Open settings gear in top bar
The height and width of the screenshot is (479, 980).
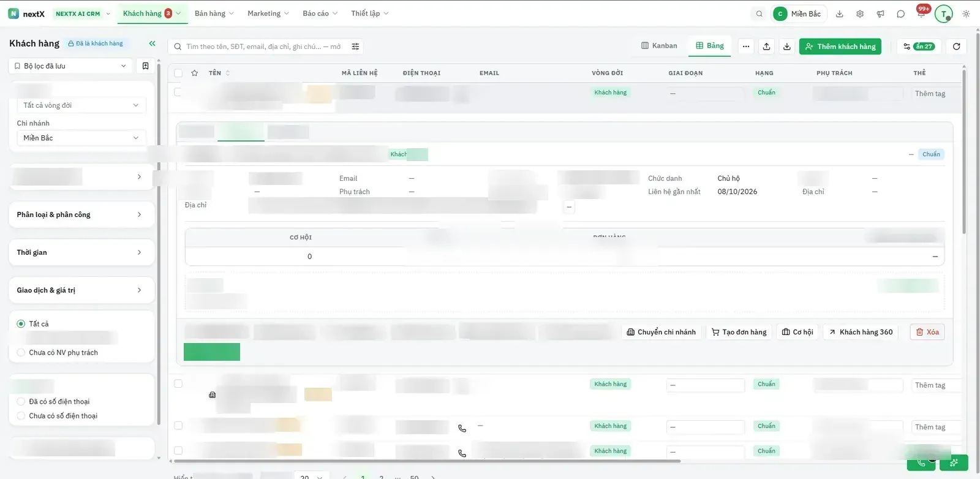click(x=860, y=13)
